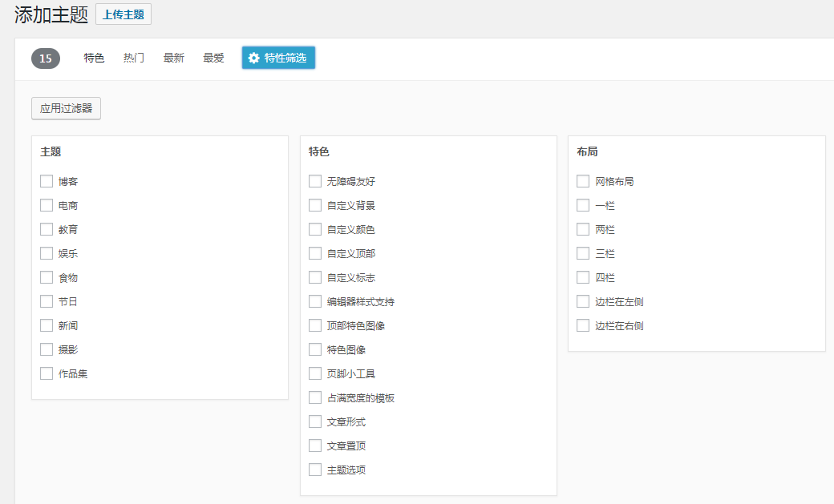Click the 15 theme count badge
Viewport: 834px width, 504px height.
pos(46,58)
